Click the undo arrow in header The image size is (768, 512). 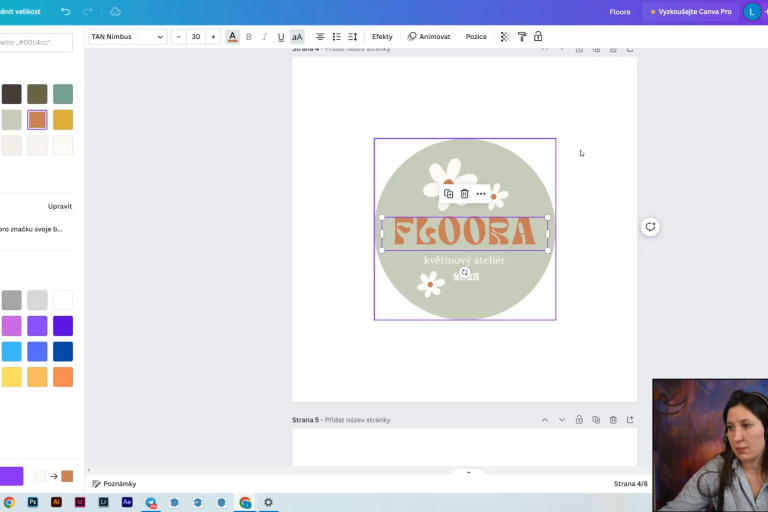[66, 11]
